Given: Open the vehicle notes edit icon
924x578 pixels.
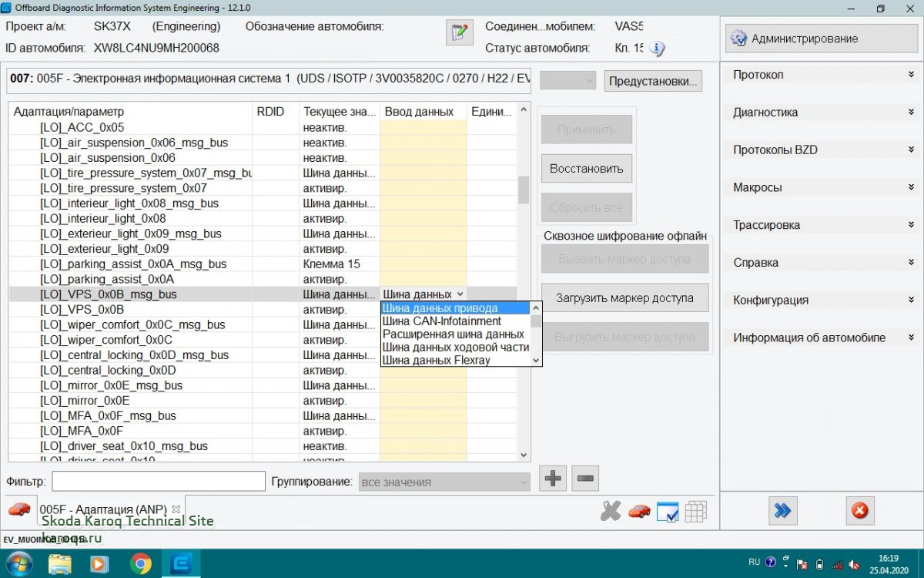Looking at the screenshot, I should pos(459,32).
